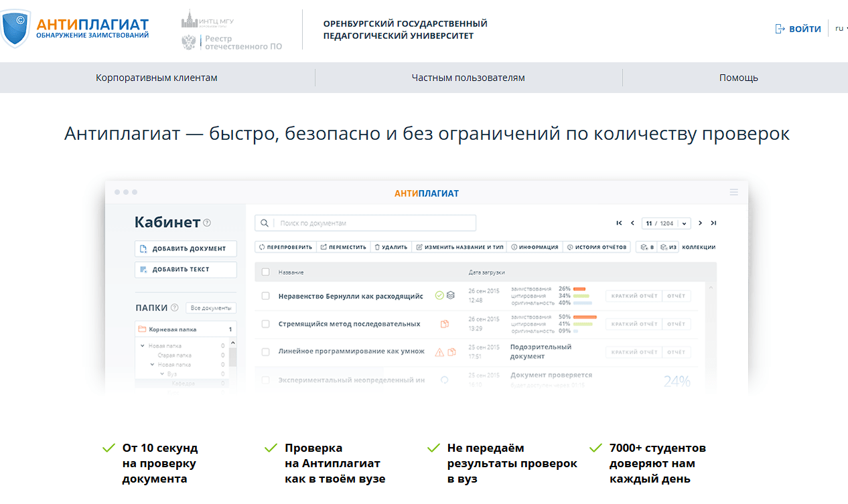This screenshot has width=848, height=504.
Task: Click the folder tree scroll-up arrow
Action: pyautogui.click(x=232, y=342)
